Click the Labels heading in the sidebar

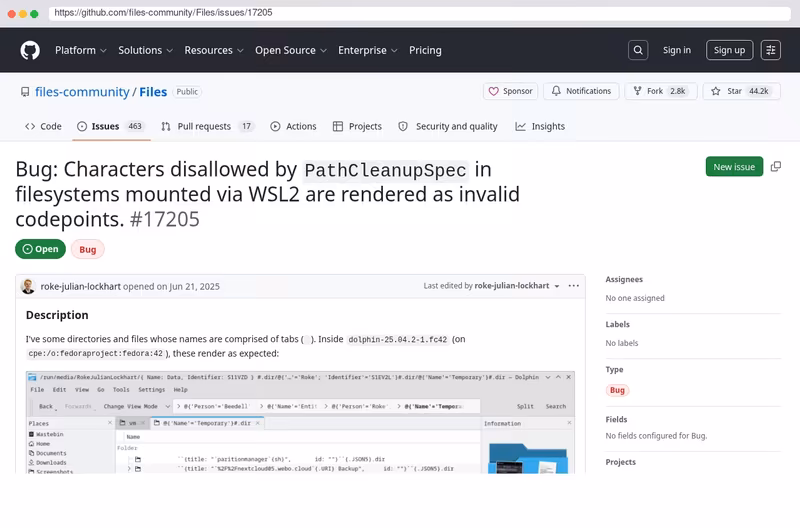pyautogui.click(x=617, y=324)
